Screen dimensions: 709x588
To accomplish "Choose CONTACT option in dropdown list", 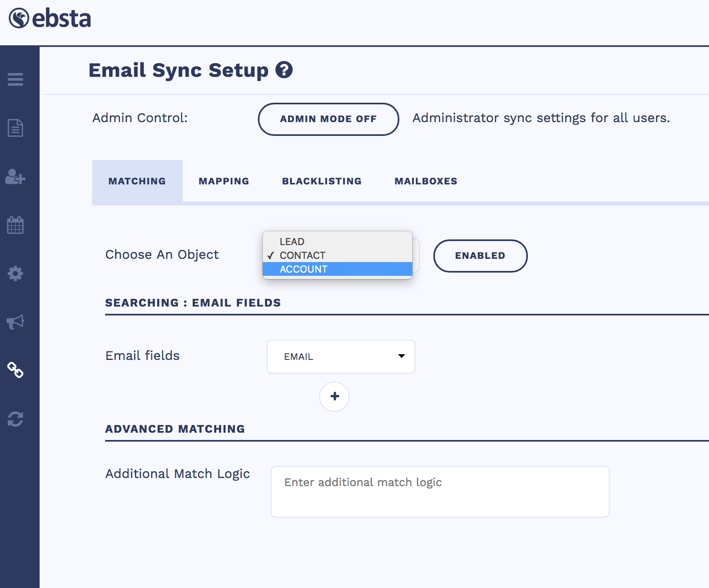I will (x=302, y=255).
